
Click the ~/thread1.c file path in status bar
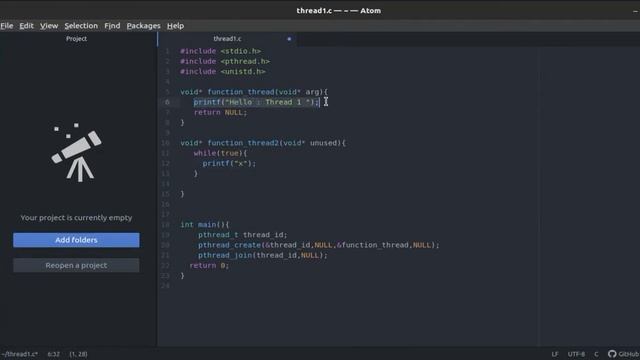coord(20,354)
